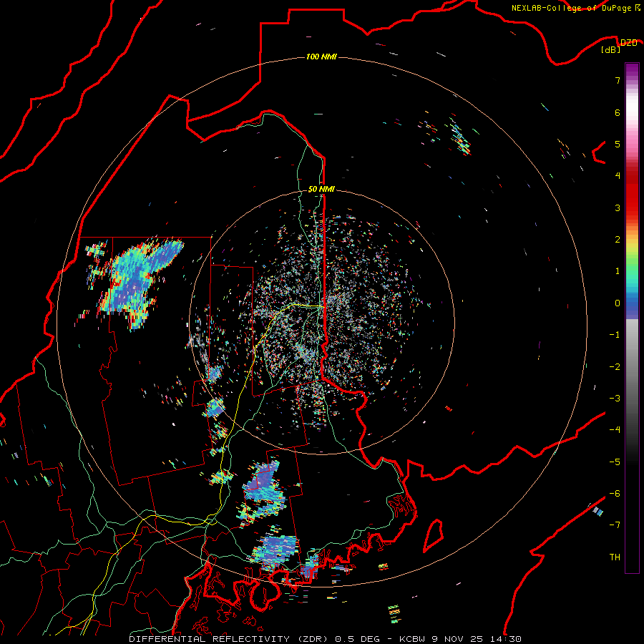This screenshot has height=644, width=644.
Task: Click the 2 value on color scale
Action: [x=618, y=240]
